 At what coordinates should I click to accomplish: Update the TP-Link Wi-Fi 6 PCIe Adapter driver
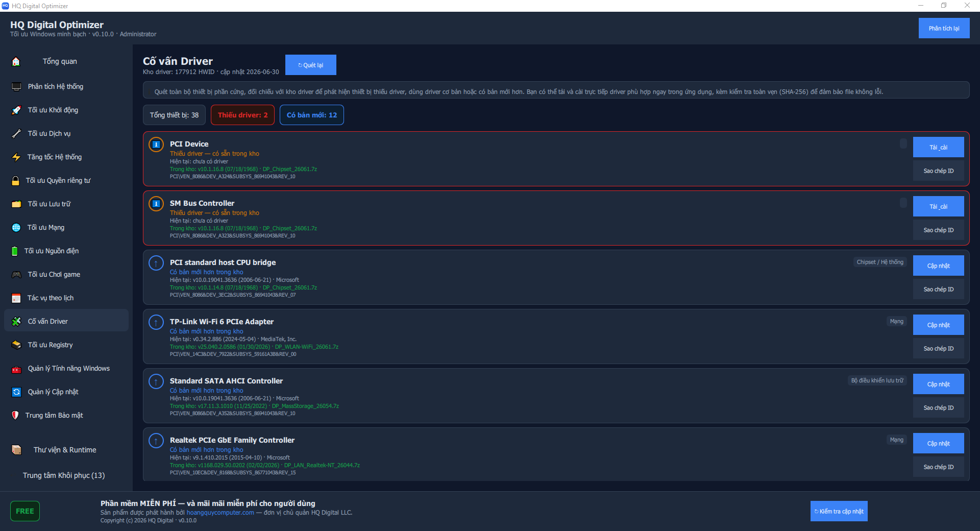(938, 325)
